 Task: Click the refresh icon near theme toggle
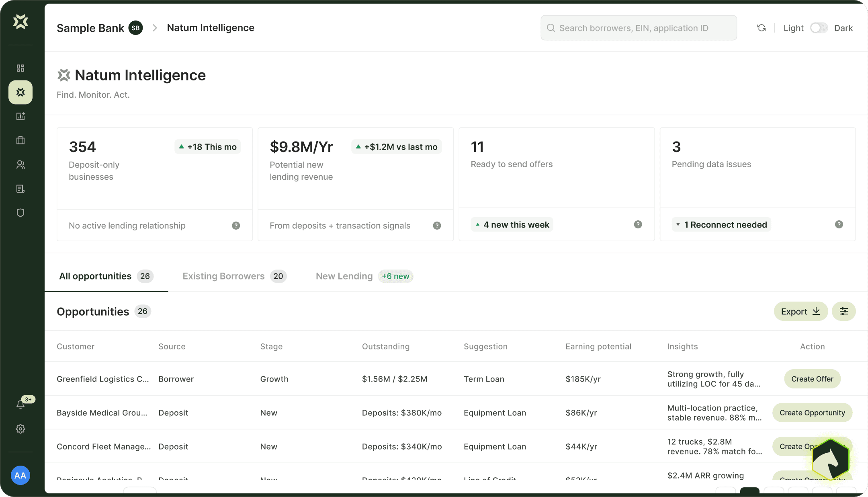pos(761,28)
